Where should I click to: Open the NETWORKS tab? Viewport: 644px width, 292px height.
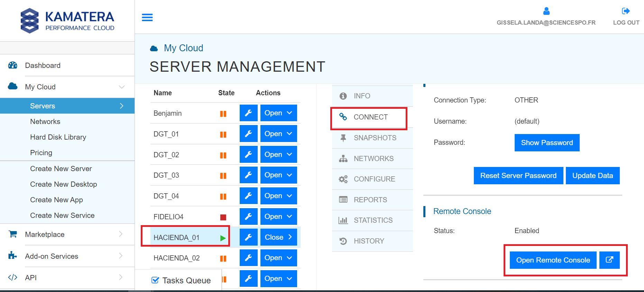(x=372, y=159)
